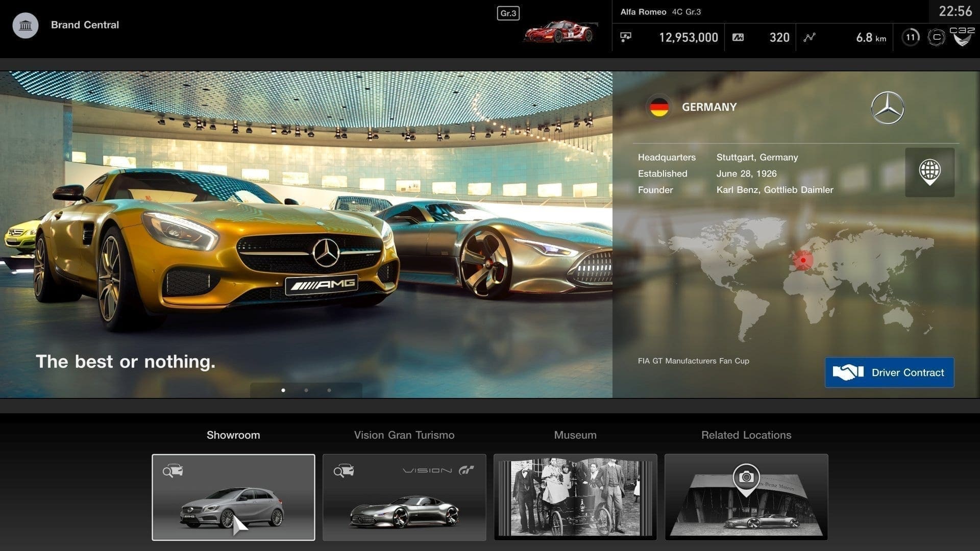Select the second slideshow page dot

(306, 390)
